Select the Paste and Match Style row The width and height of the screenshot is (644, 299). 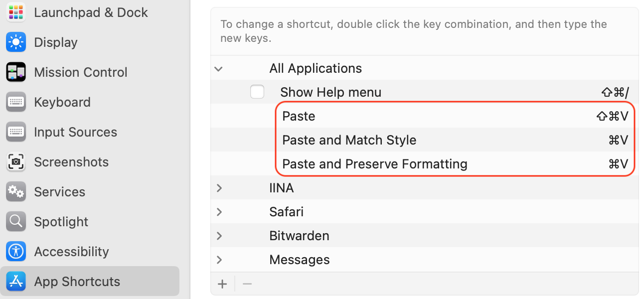tap(349, 140)
